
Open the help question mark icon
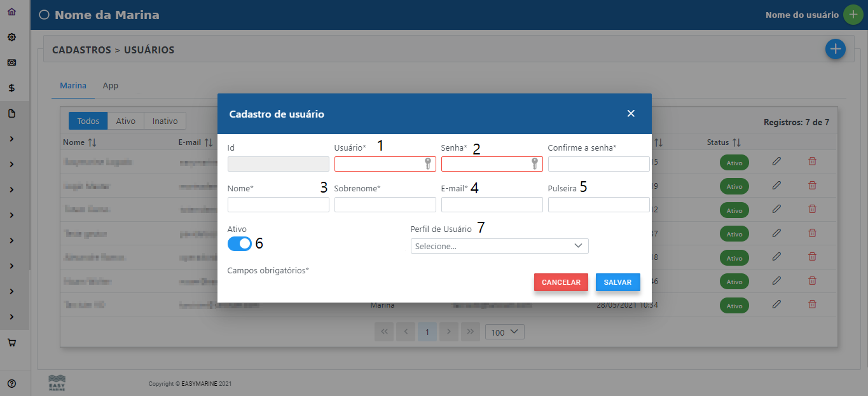pos(11,383)
